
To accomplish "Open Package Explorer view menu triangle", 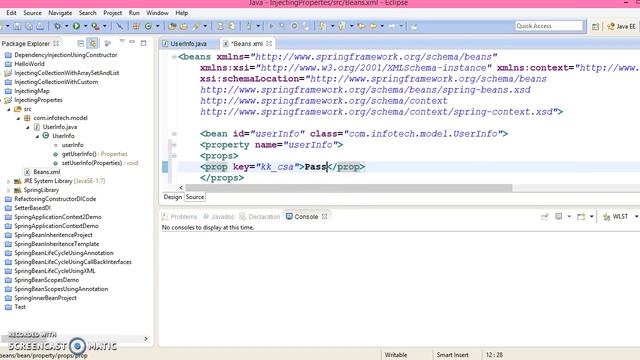I will 122,41.
